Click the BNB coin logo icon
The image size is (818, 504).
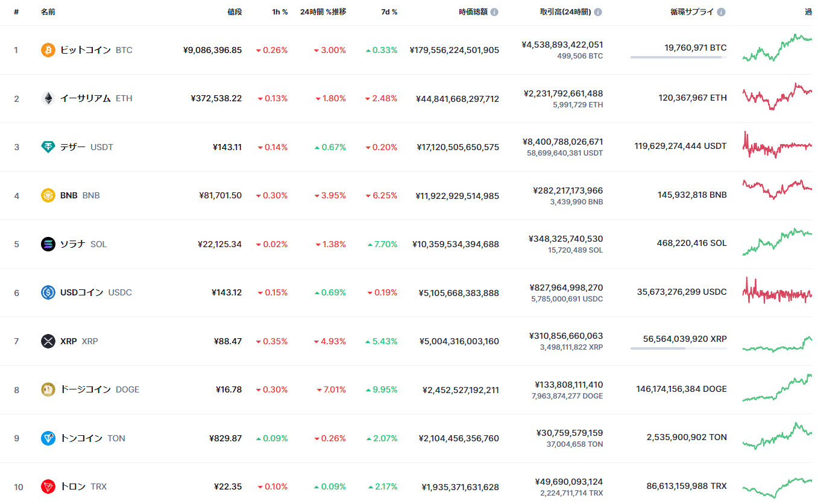pos(48,195)
